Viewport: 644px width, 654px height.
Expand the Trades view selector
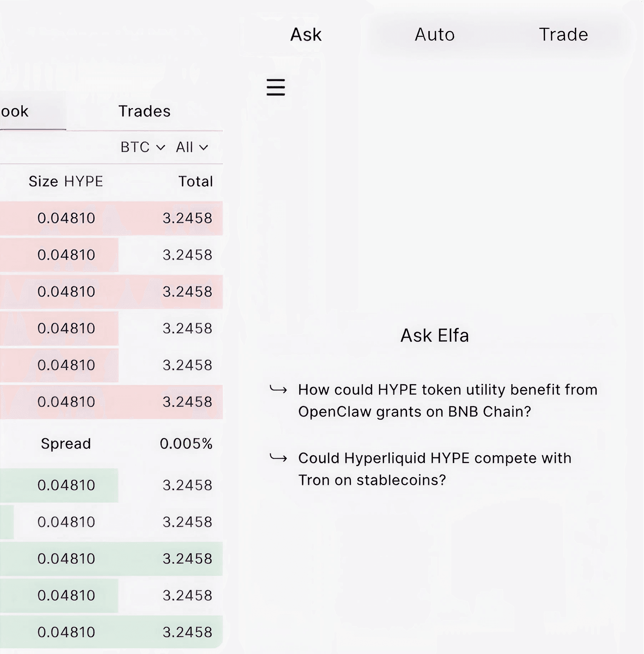point(144,111)
